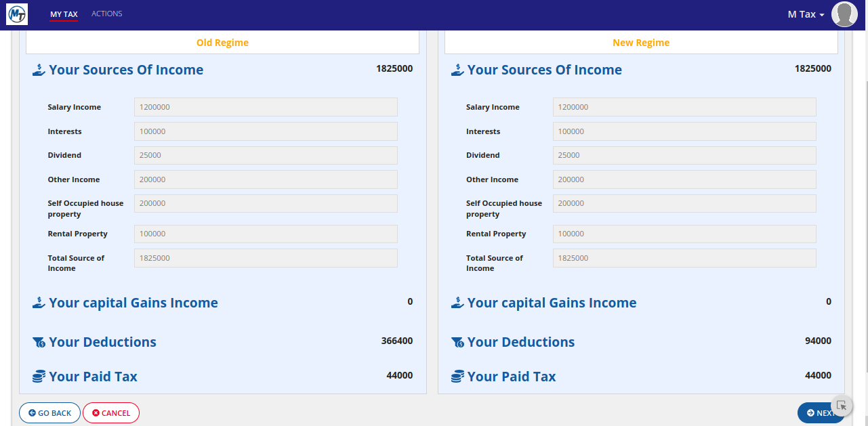The image size is (868, 426).
Task: Click the New Regime income hand icon
Action: [x=457, y=70]
